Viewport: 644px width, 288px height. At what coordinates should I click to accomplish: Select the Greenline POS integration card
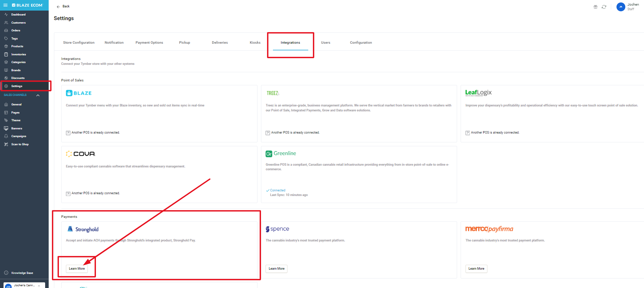(359, 174)
